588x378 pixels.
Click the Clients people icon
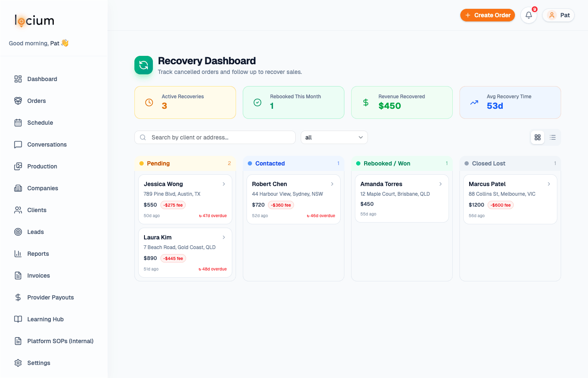pyautogui.click(x=18, y=210)
